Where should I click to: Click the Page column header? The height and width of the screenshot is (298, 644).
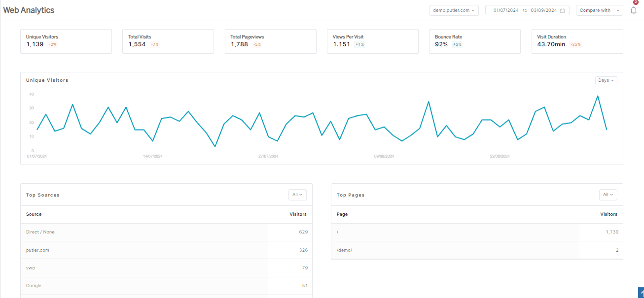pyautogui.click(x=342, y=214)
